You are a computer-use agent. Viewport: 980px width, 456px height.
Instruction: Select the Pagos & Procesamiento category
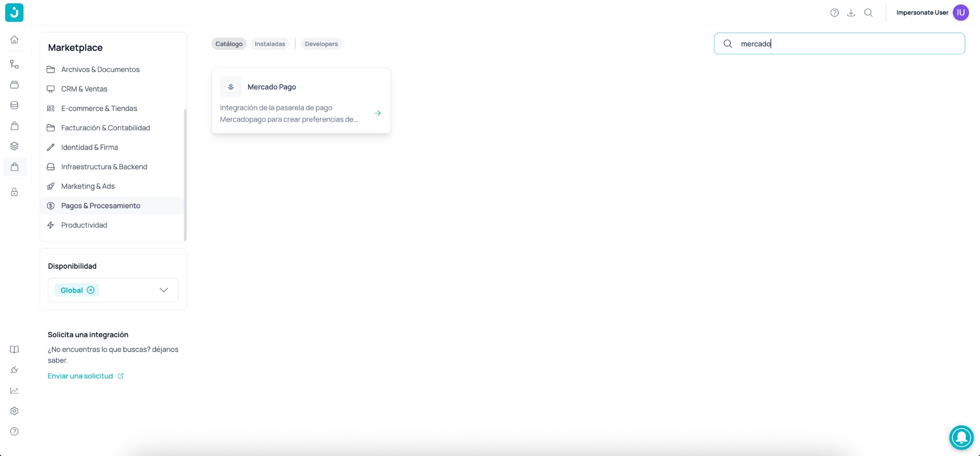coord(112,205)
